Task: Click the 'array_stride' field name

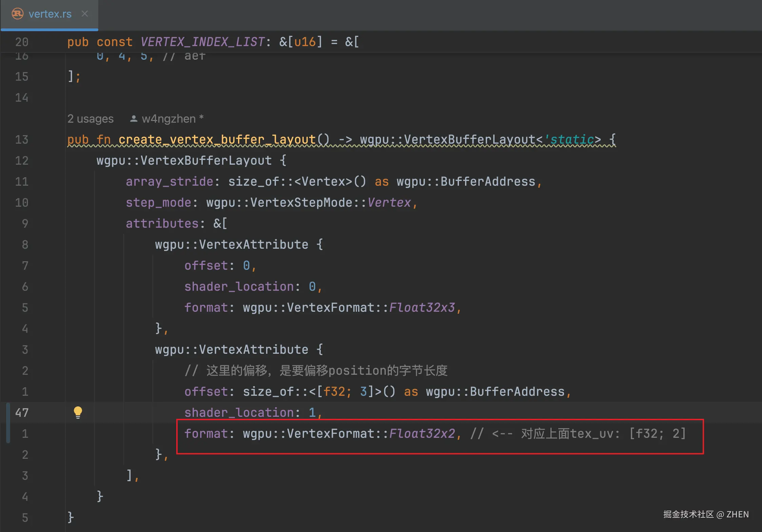Action: click(x=169, y=182)
